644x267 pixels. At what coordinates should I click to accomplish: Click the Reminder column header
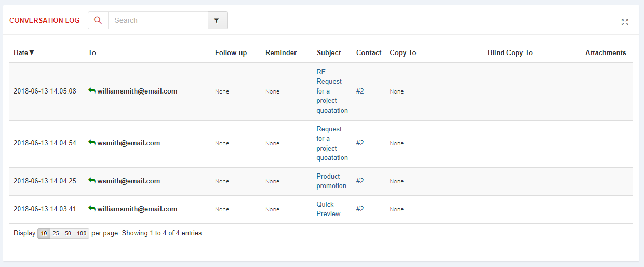281,52
